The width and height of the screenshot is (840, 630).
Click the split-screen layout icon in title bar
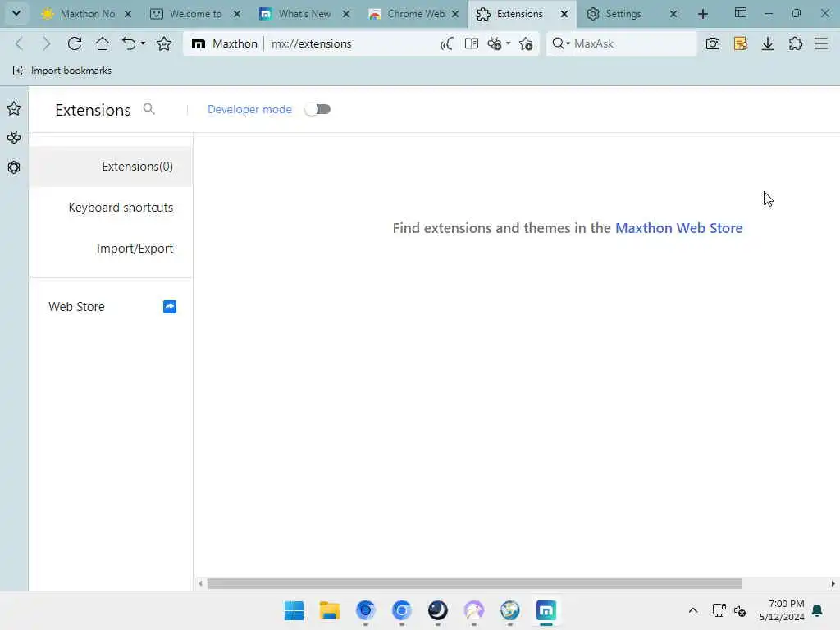point(741,13)
